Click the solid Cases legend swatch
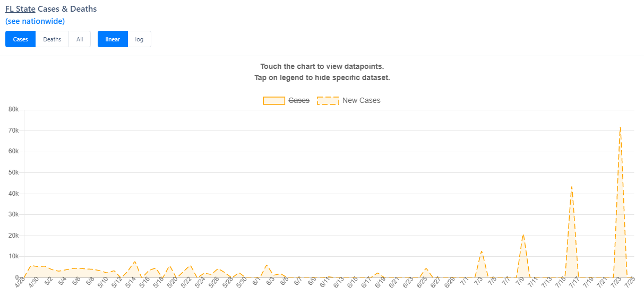 coord(274,100)
